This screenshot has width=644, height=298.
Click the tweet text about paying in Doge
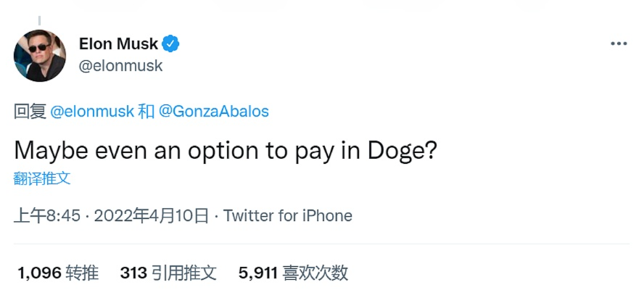226,149
